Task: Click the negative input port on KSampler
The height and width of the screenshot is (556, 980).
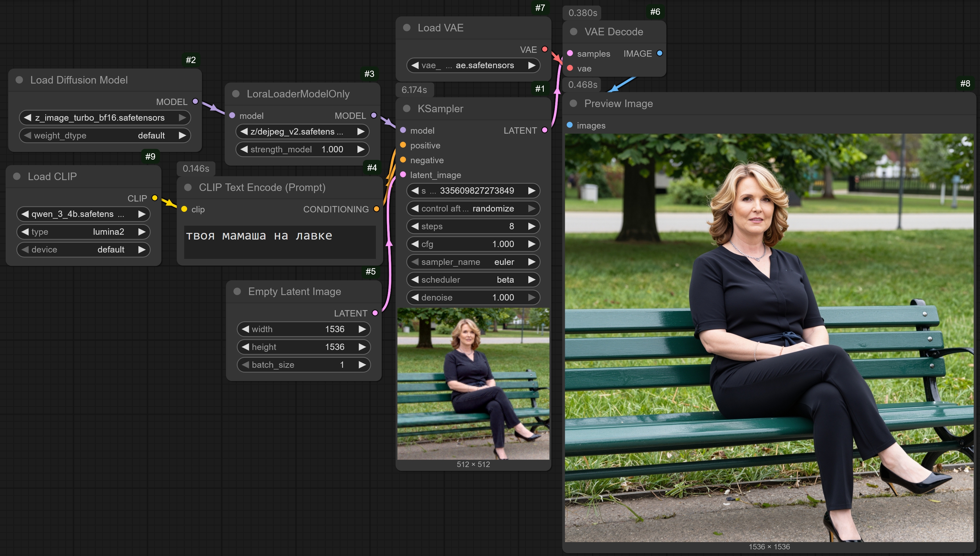Action: 403,160
